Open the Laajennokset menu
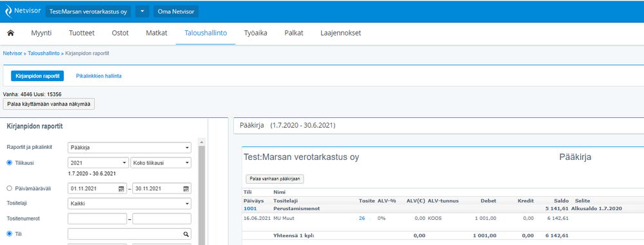Image resolution: width=644 pixels, height=245 pixels. tap(340, 34)
